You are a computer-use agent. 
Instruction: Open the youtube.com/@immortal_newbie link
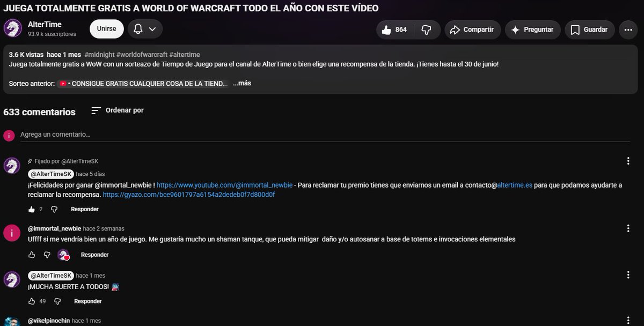(x=225, y=185)
